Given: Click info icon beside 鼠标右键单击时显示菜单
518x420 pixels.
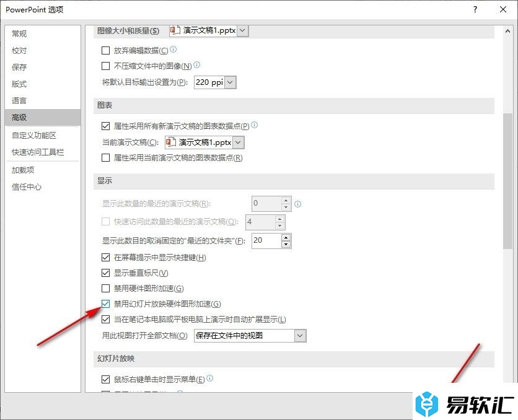Looking at the screenshot, I should [210, 378].
